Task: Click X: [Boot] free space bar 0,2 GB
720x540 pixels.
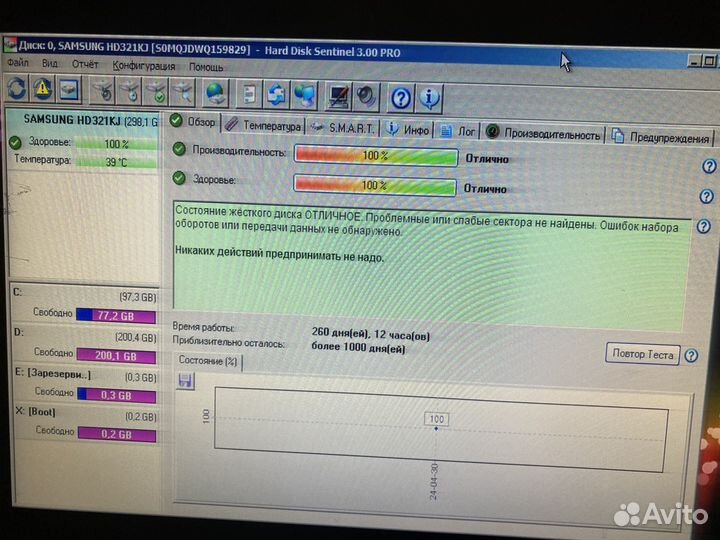Action: tap(117, 434)
